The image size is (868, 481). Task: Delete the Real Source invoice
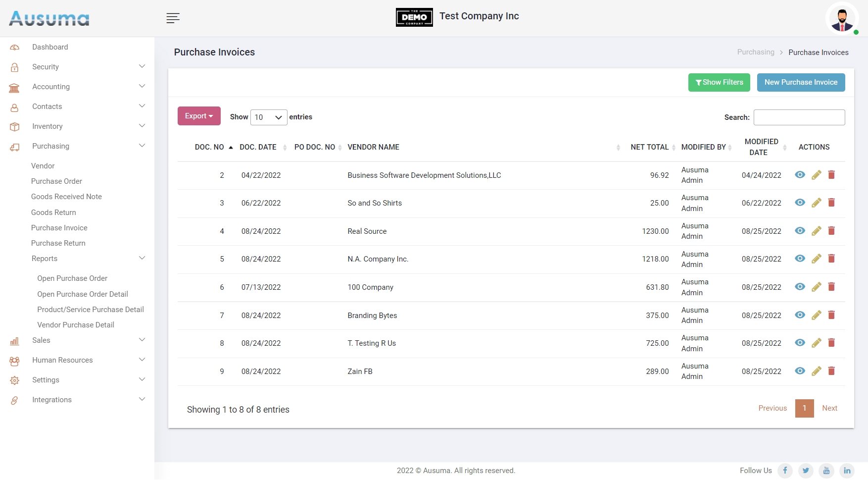(x=831, y=231)
